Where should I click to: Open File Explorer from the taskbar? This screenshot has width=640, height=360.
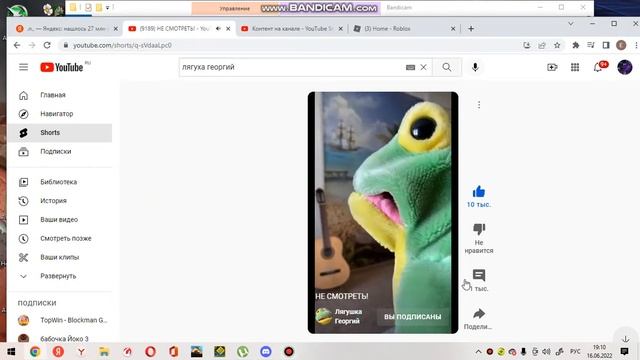(x=104, y=351)
